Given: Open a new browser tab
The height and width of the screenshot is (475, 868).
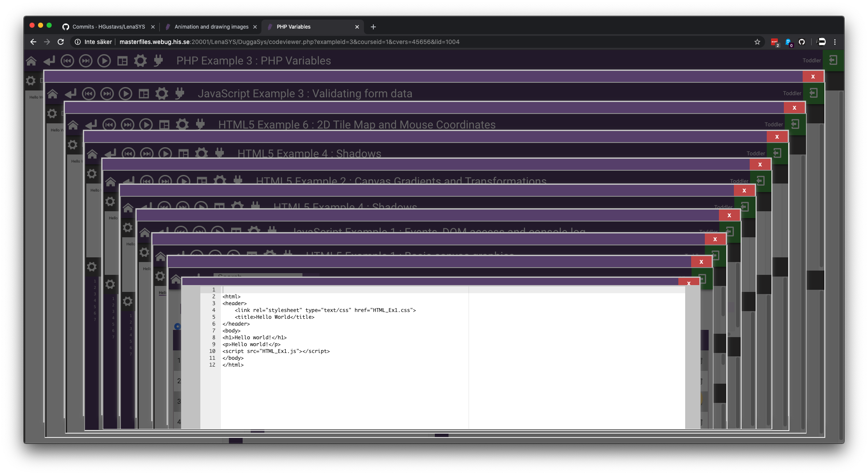Looking at the screenshot, I should (x=373, y=27).
